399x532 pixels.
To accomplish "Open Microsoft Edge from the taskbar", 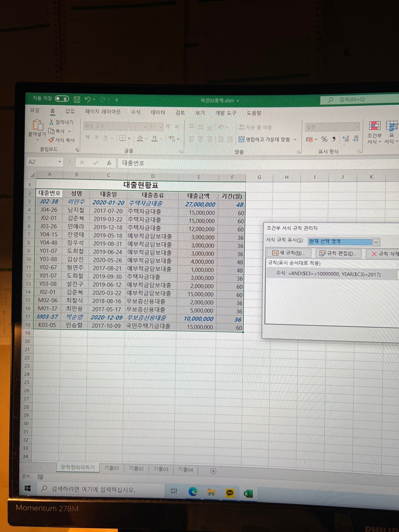I will coord(192,491).
